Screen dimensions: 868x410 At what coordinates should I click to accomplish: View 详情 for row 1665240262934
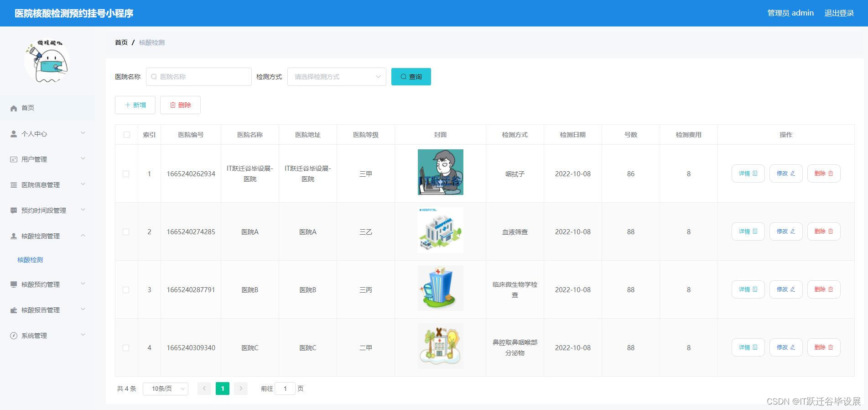748,173
